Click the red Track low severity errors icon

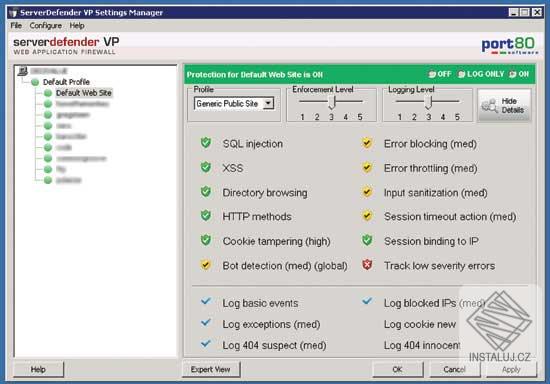[x=367, y=265]
